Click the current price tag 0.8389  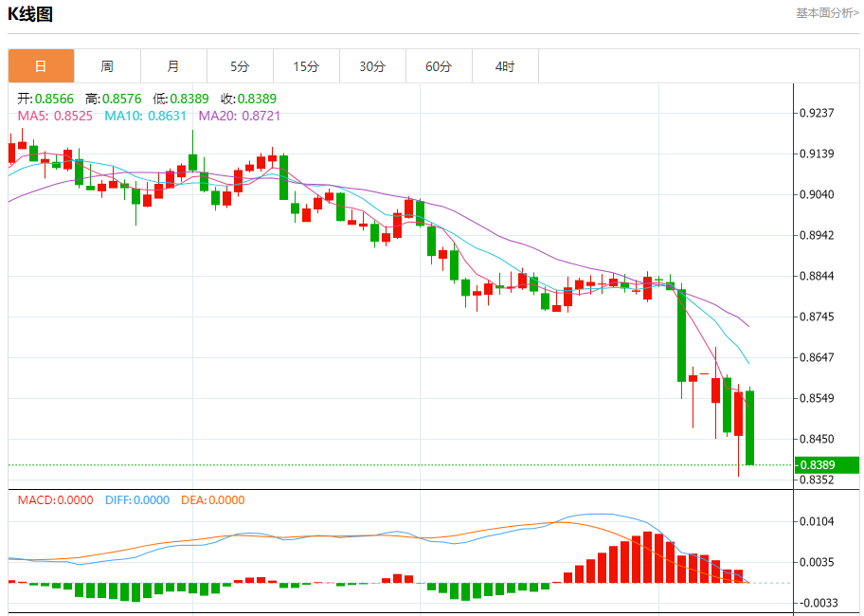[x=827, y=465]
